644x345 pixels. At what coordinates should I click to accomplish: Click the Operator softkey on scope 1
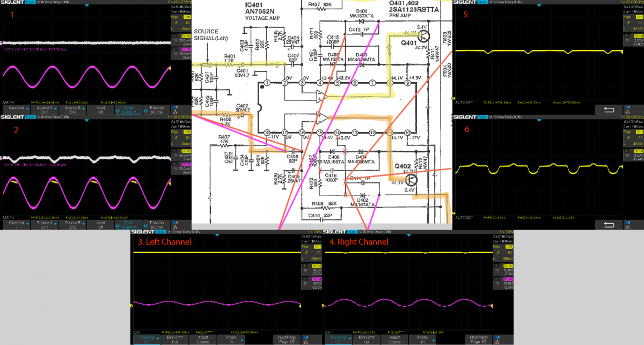pos(16,111)
